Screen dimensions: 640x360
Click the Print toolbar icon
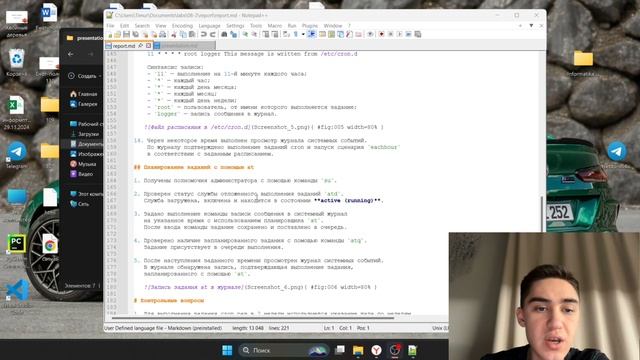click(x=163, y=34)
